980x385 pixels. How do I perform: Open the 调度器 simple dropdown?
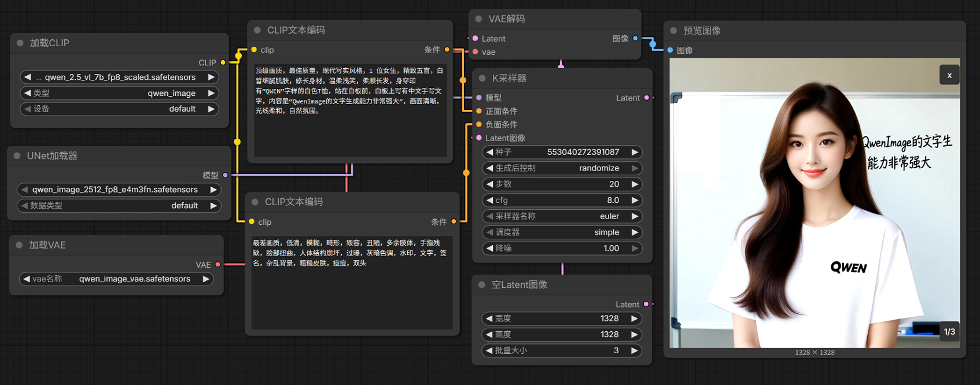point(562,232)
